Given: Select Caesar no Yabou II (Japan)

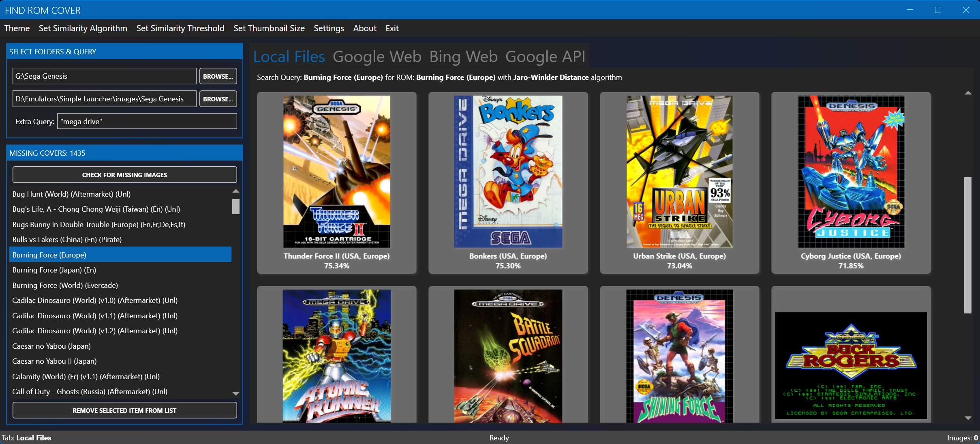Looking at the screenshot, I should (x=120, y=361).
